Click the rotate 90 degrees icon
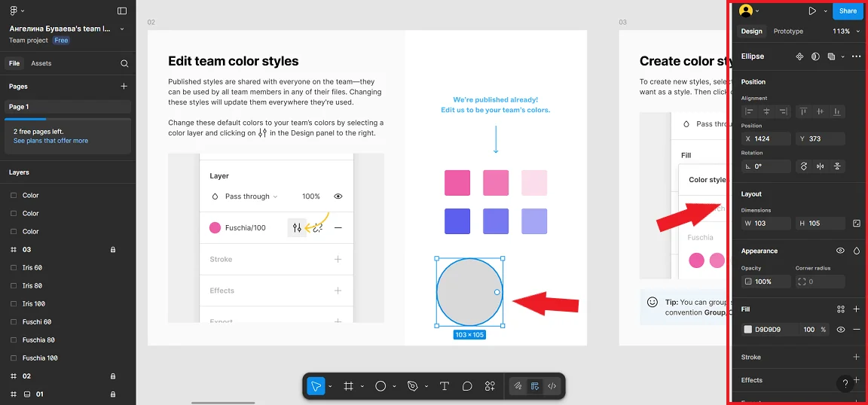This screenshot has width=868, height=405. (804, 166)
